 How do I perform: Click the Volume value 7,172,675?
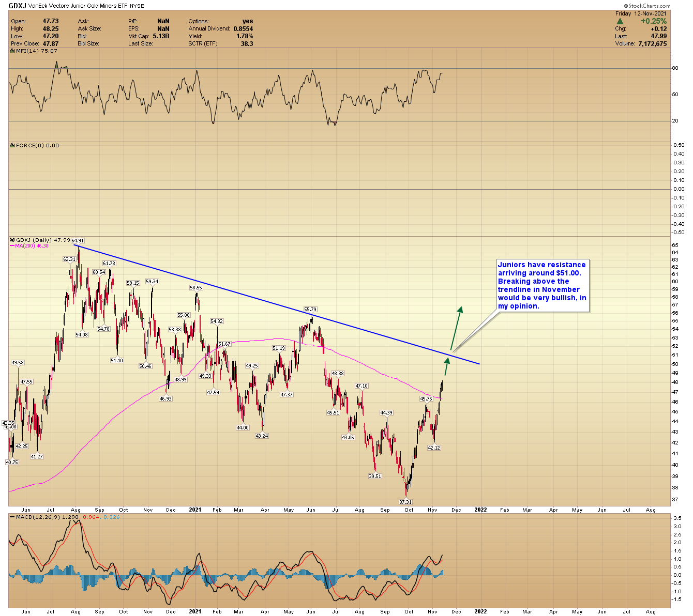[652, 43]
